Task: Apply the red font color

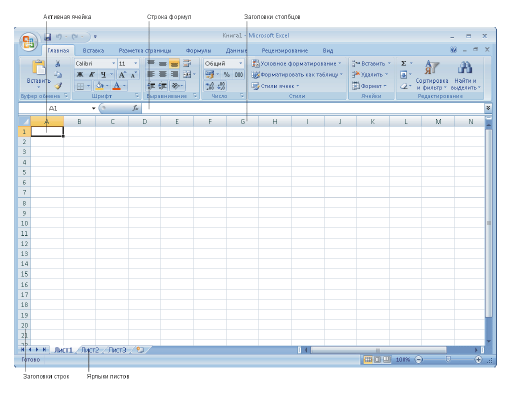Action: [116, 86]
